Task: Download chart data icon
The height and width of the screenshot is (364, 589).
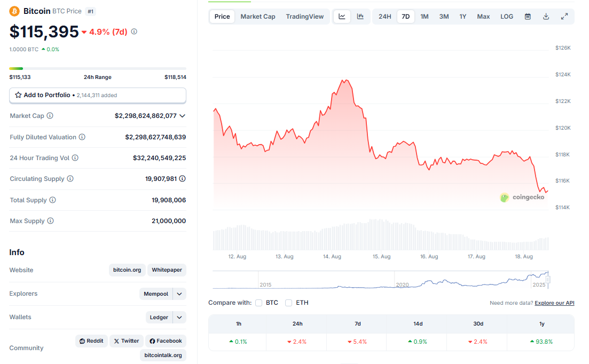Action: coord(546,17)
